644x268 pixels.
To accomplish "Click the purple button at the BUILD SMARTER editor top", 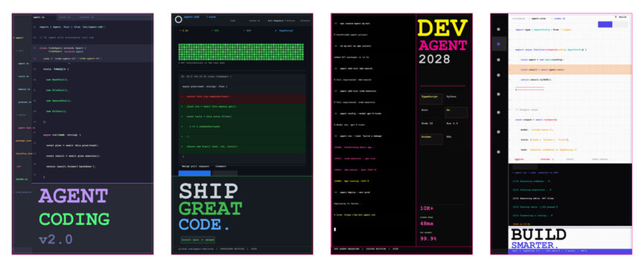I will pos(605,25).
